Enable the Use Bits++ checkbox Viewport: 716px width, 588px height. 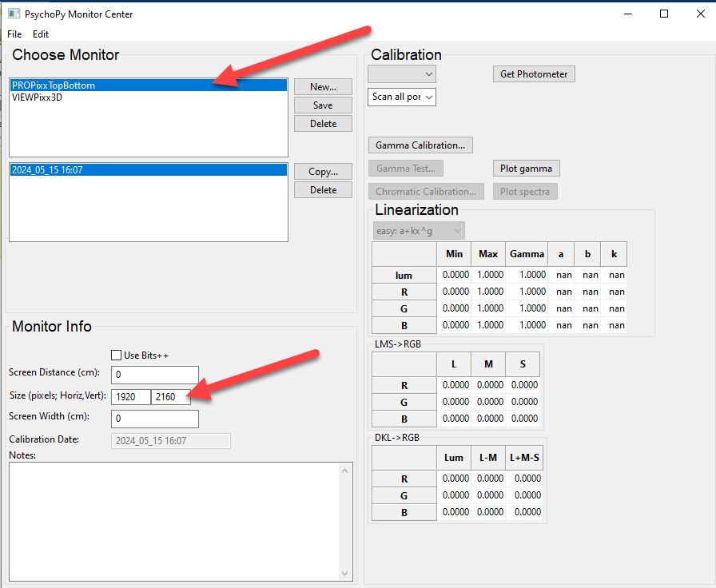tap(117, 356)
